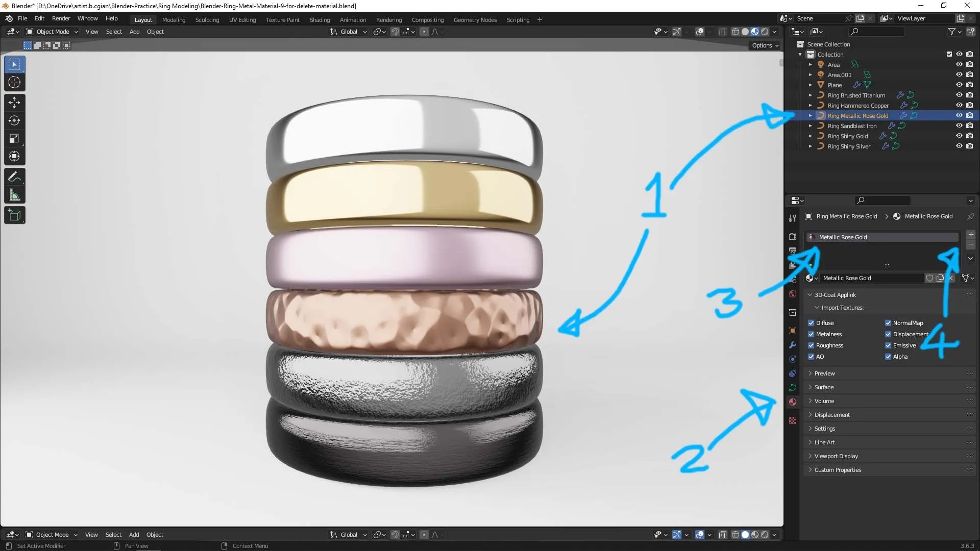Switch to the Shading workspace tab
The image size is (980, 551).
[320, 20]
